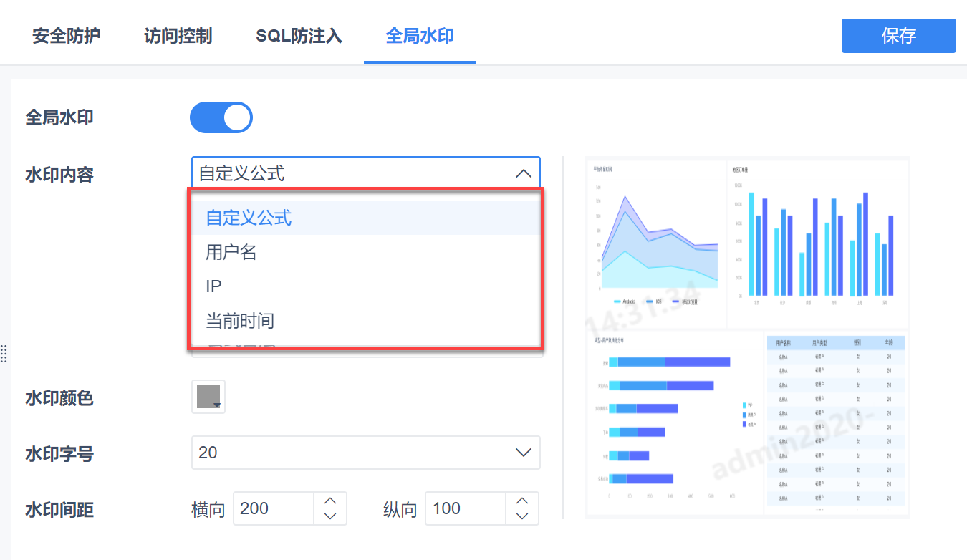Pick IP as watermark content
Screen dimensions: 967x560
[x=214, y=286]
